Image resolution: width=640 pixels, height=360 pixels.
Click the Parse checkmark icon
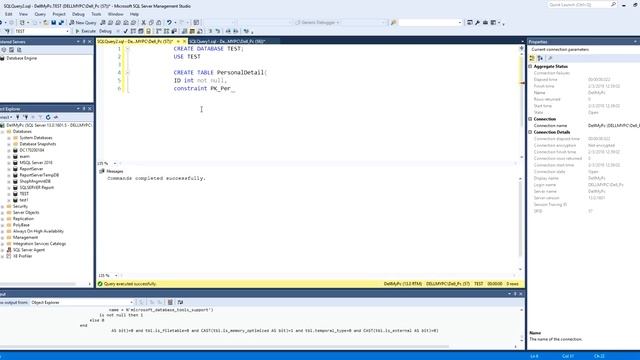point(126,31)
